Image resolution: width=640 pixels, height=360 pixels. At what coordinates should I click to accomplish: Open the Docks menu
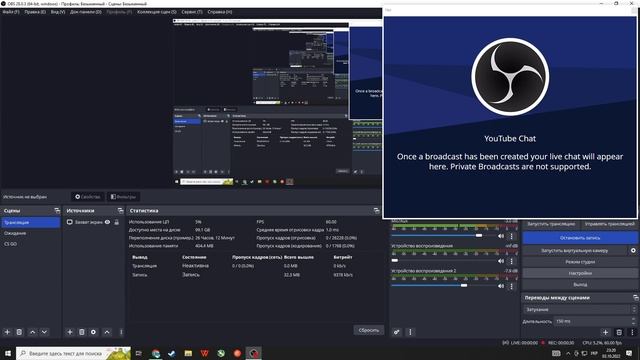pyautogui.click(x=85, y=12)
